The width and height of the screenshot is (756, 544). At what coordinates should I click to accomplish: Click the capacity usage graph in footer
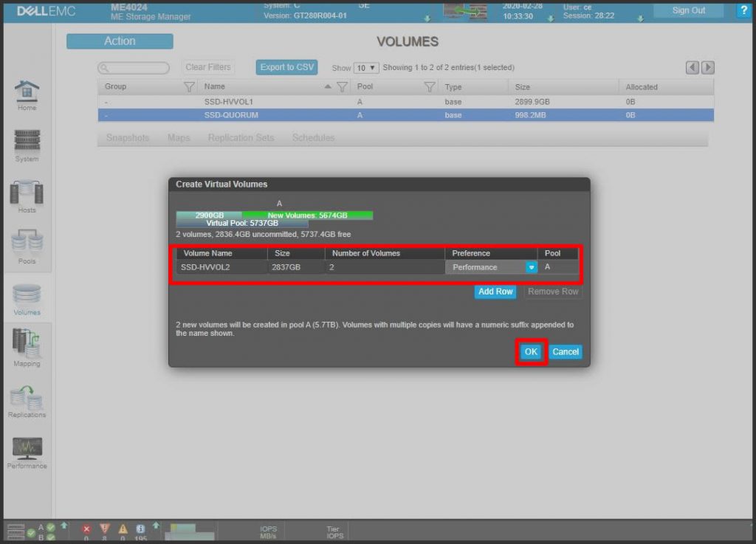190,531
